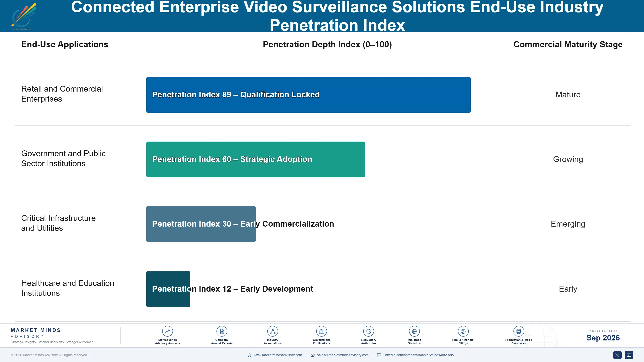Select the Penetration Index 89 blue bar
The image size is (644, 362).
pos(308,95)
